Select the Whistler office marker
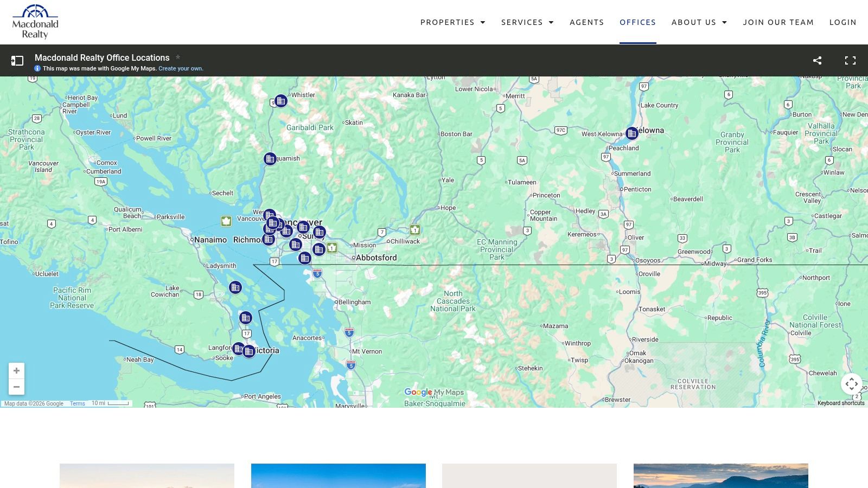 [280, 101]
